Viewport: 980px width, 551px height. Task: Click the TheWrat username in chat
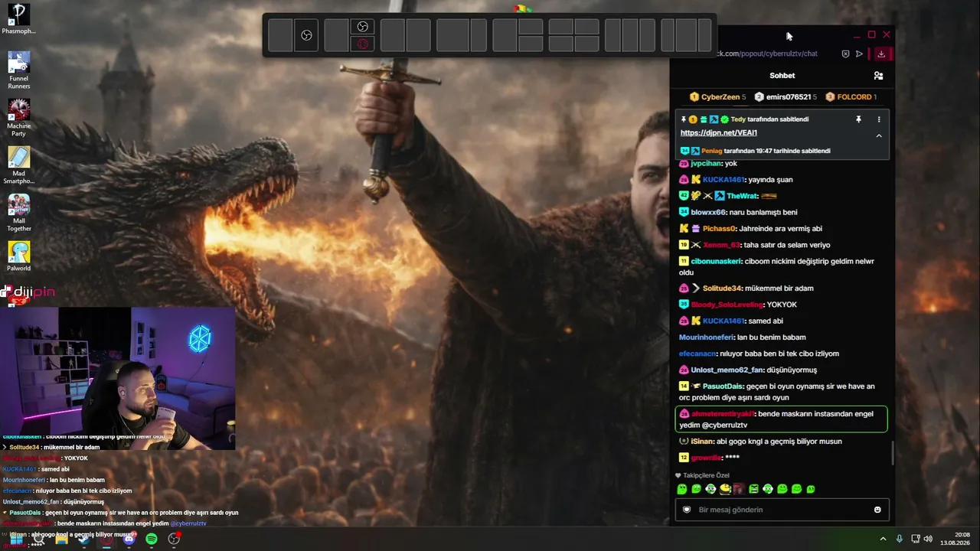coord(741,196)
